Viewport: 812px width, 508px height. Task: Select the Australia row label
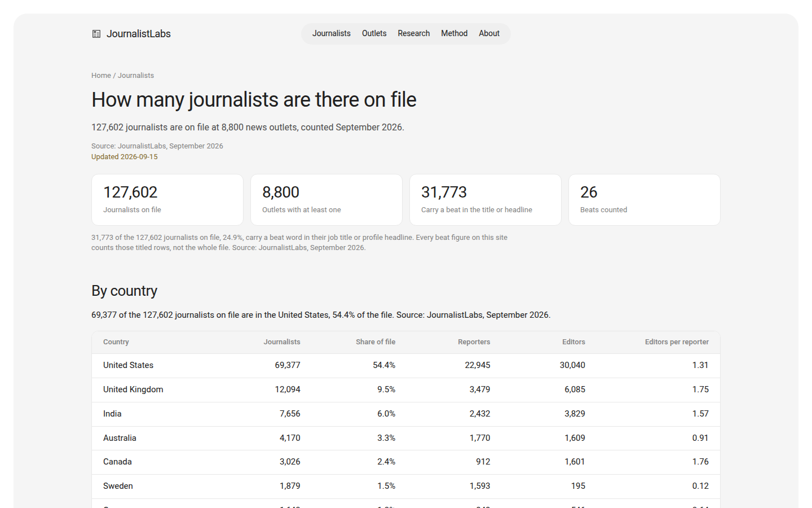click(x=120, y=438)
